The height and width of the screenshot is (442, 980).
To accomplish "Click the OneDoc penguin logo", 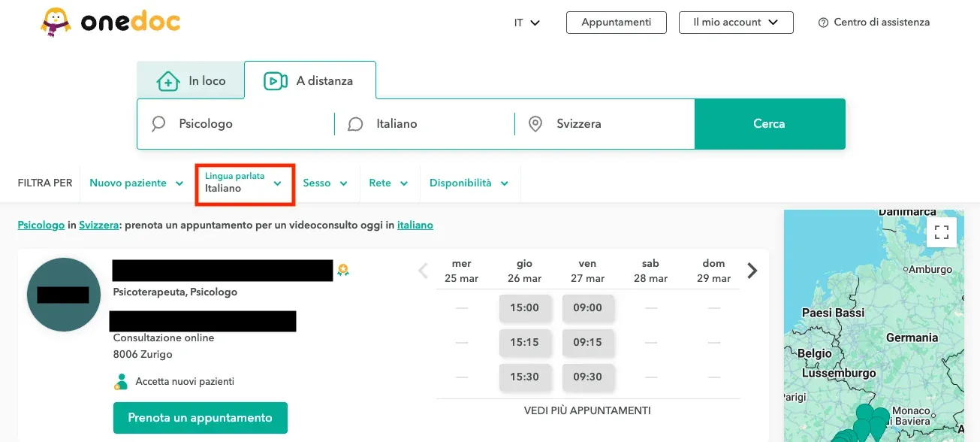I will coord(110,23).
